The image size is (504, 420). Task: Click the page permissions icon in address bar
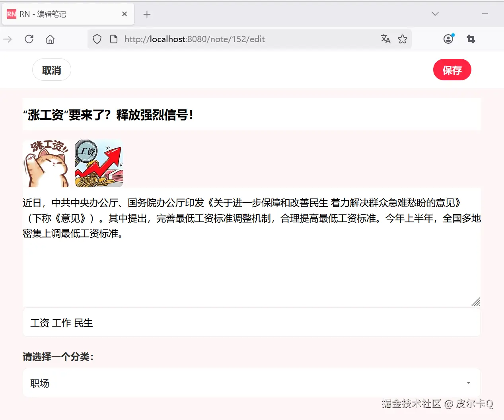(x=114, y=39)
